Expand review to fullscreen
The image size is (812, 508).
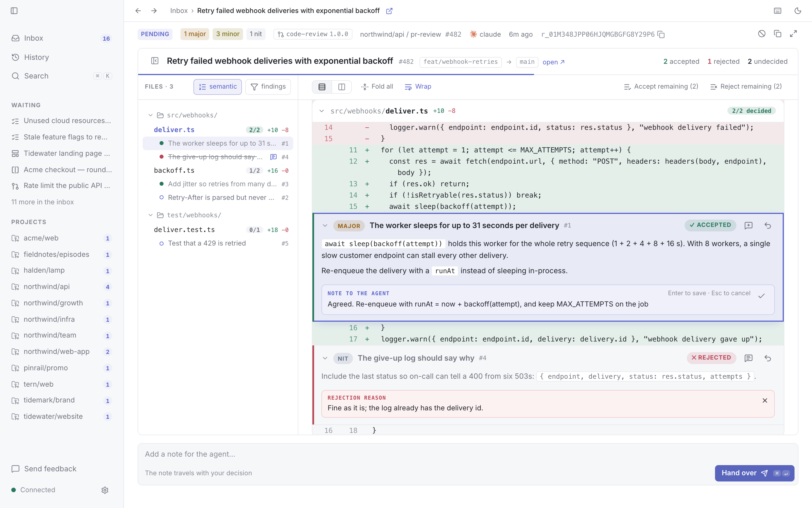(x=793, y=34)
